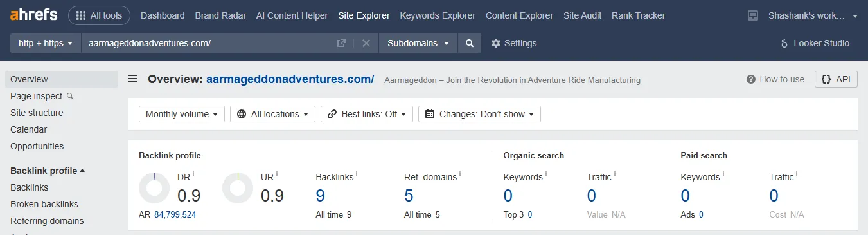Expand the http + https protocol dropdown
The height and width of the screenshot is (235, 868).
click(46, 43)
